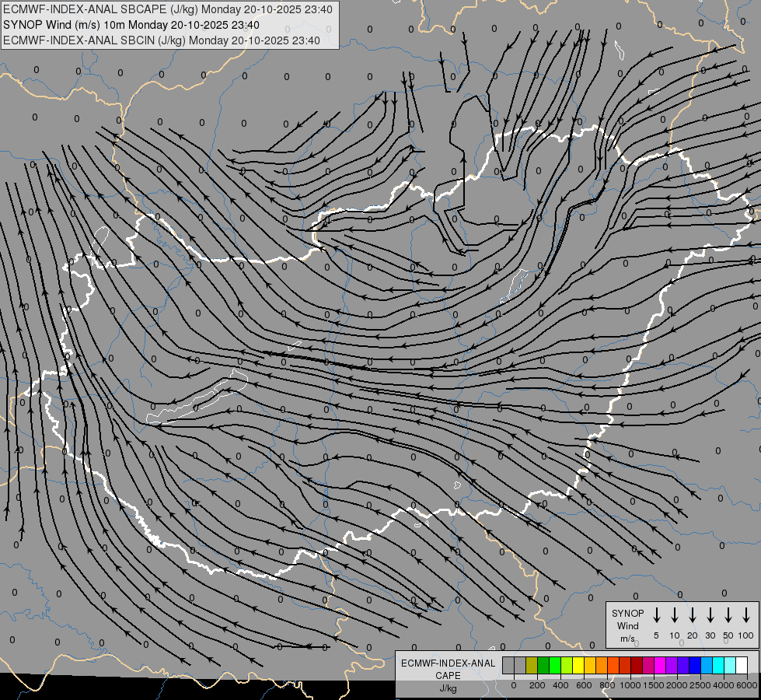761x700 pixels.
Task: Click the pure blue legend swatch
Action: 694,665
